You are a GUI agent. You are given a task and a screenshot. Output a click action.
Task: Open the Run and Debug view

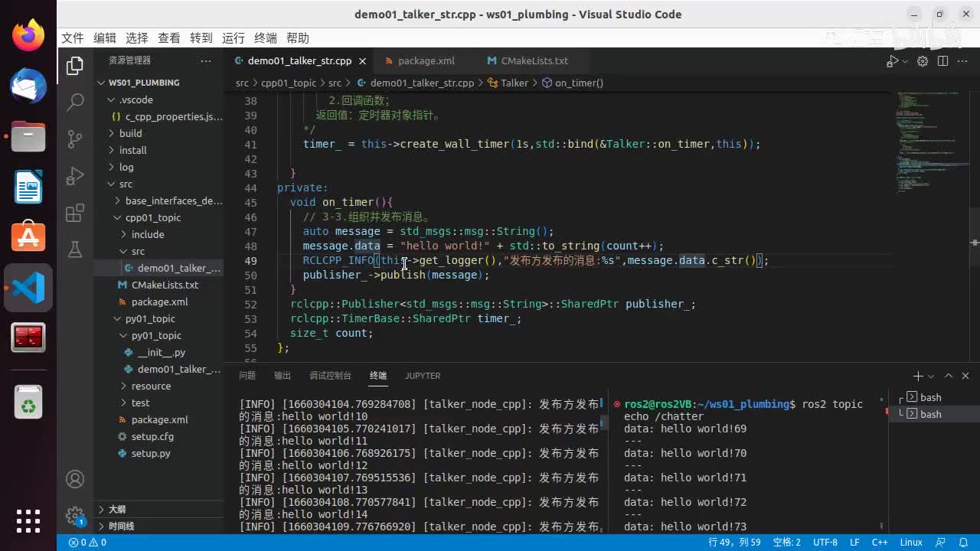pos(75,176)
